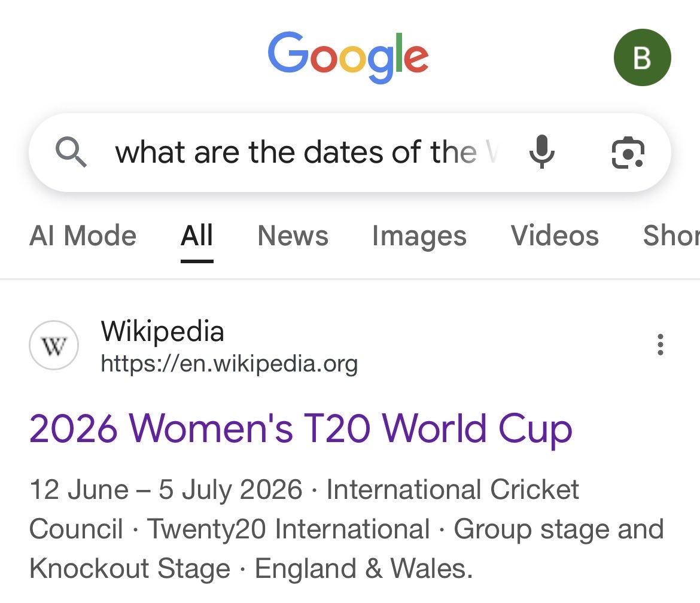The width and height of the screenshot is (700, 603).
Task: Click the Google logo
Action: [x=348, y=57]
